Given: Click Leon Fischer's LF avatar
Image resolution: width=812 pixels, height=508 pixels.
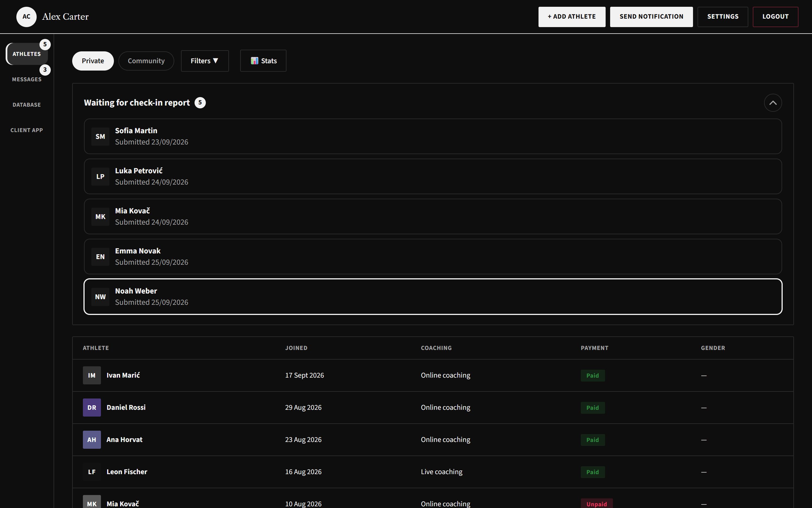Looking at the screenshot, I should [x=92, y=472].
